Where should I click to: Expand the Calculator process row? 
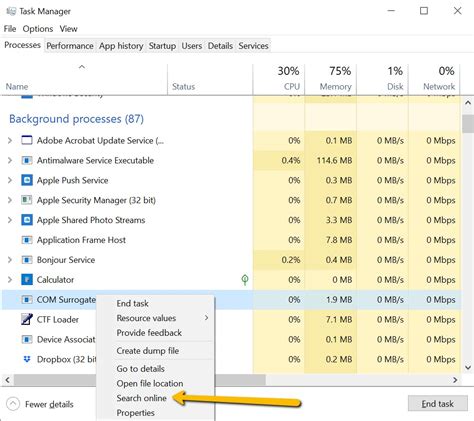click(x=10, y=280)
